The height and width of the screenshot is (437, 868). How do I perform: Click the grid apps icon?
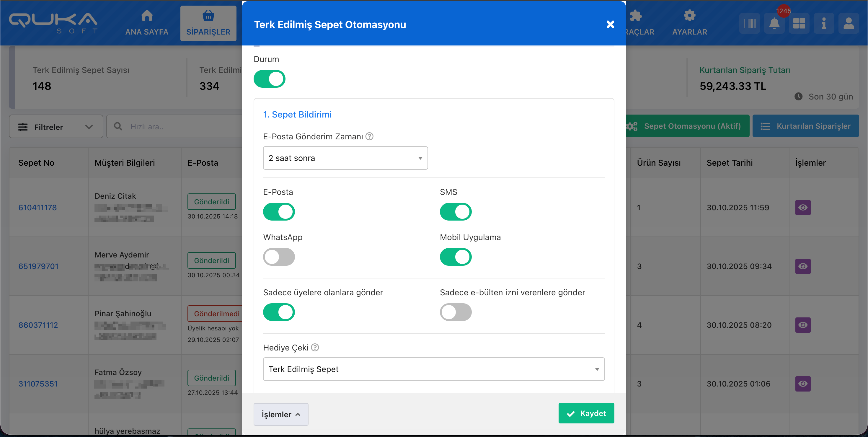click(x=799, y=24)
